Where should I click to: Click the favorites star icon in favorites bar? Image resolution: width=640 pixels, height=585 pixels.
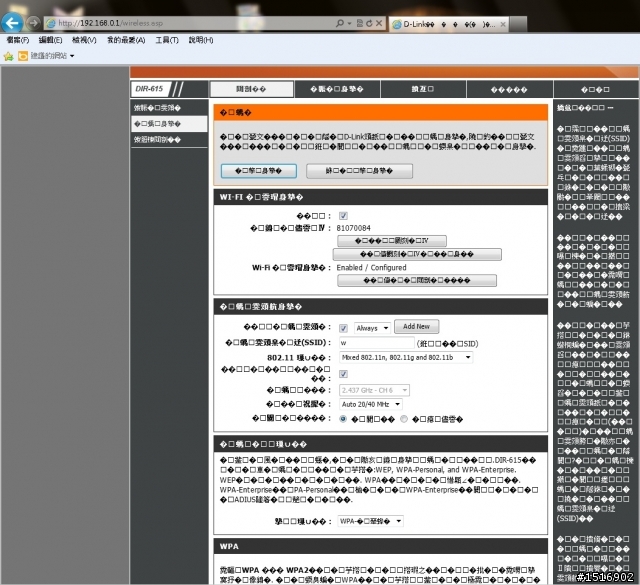pyautogui.click(x=8, y=56)
